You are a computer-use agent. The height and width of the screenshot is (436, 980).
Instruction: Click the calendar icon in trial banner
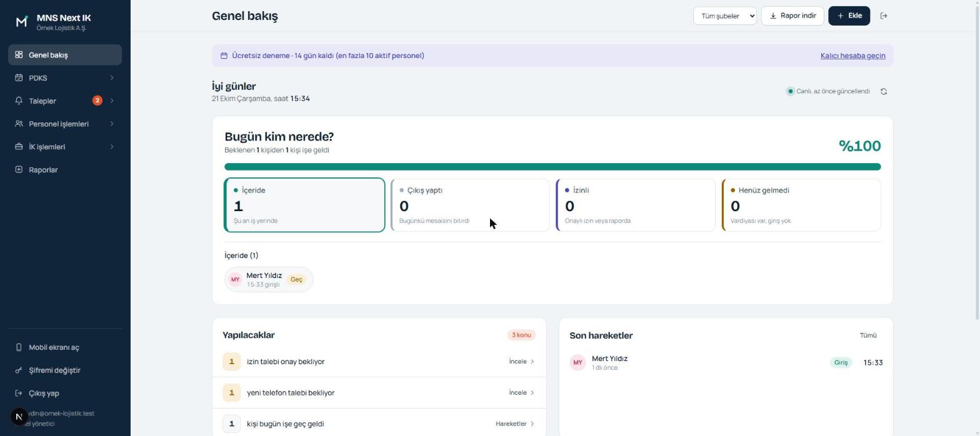[224, 56]
